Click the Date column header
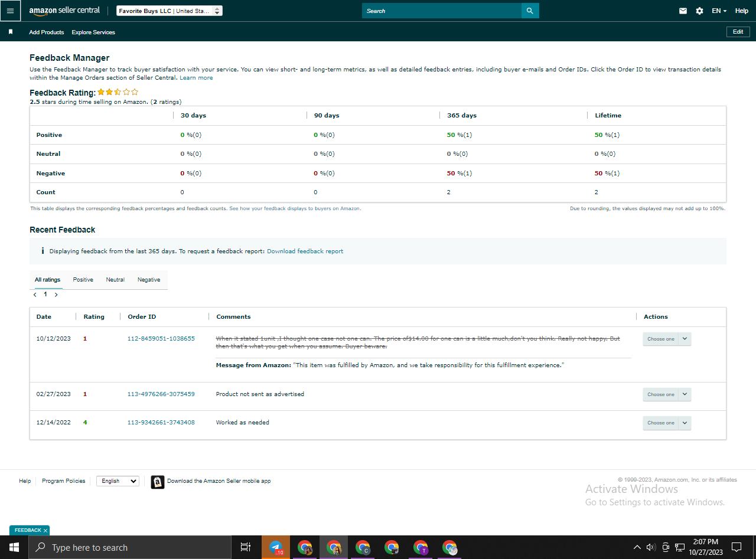This screenshot has height=559, width=756. click(x=44, y=317)
